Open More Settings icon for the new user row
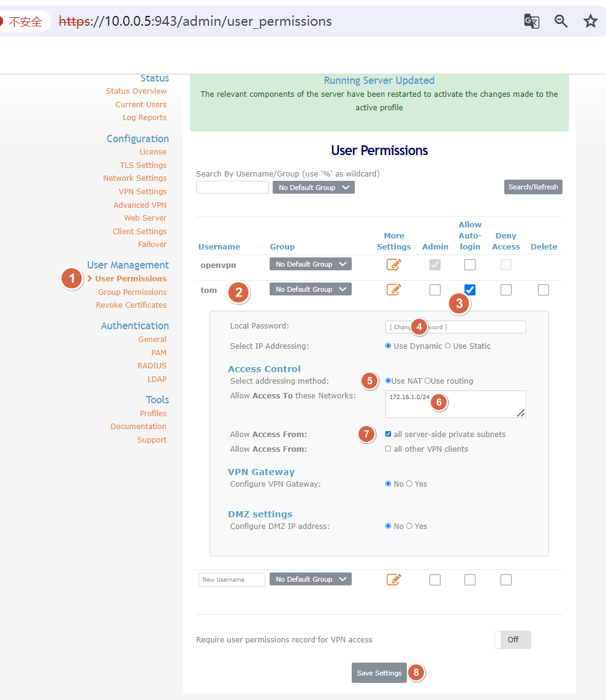 click(x=393, y=579)
